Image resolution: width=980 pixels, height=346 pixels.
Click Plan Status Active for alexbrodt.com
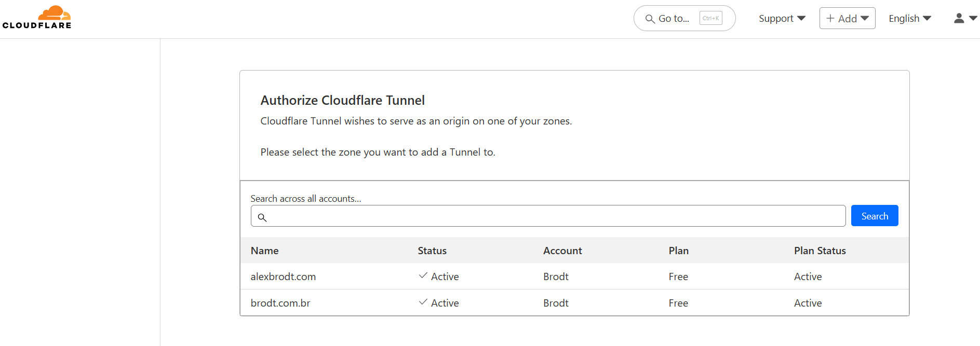pyautogui.click(x=808, y=276)
